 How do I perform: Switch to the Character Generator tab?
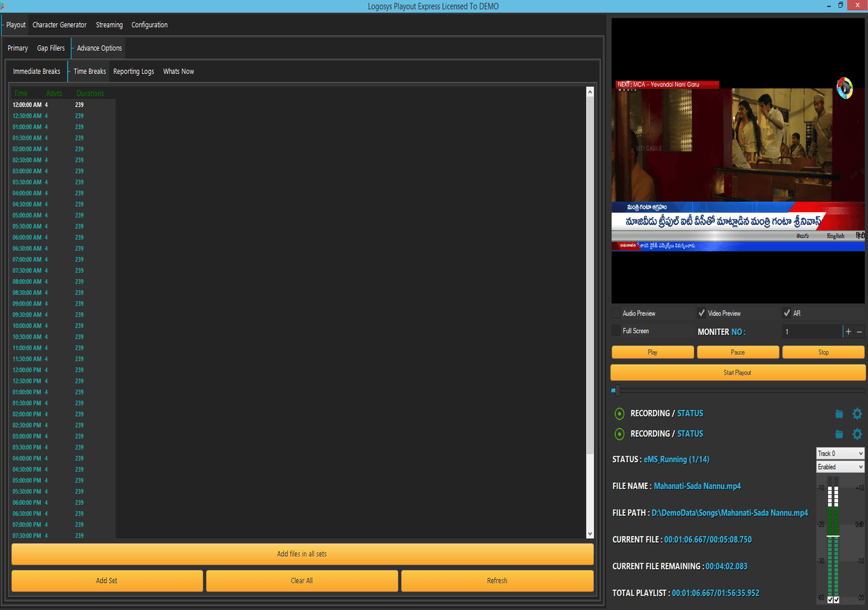point(60,25)
